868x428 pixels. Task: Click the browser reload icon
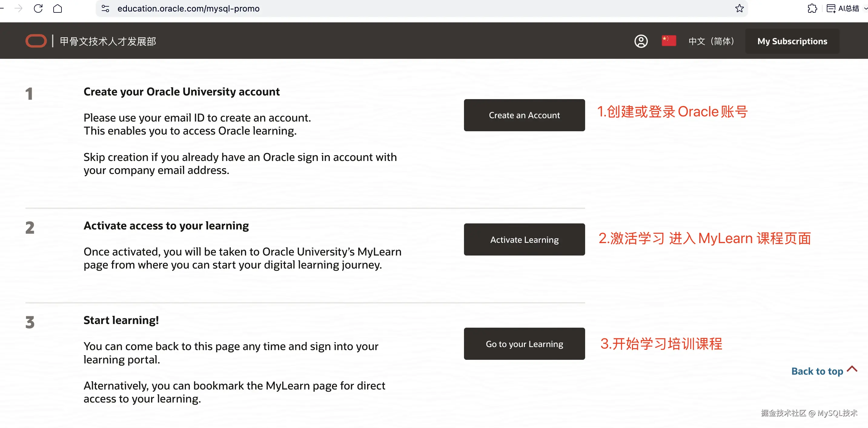tap(38, 8)
